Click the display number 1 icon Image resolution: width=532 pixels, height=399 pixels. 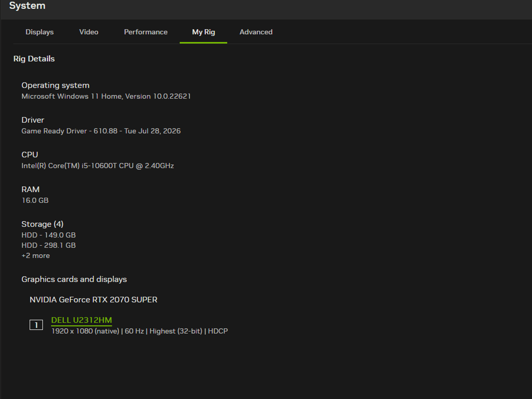click(36, 325)
